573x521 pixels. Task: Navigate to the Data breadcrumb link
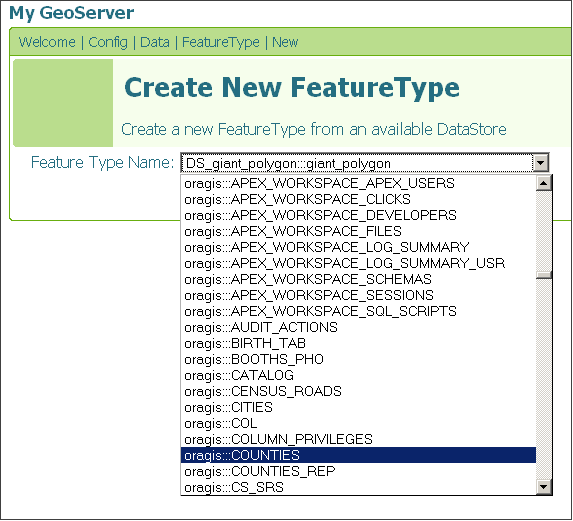[155, 42]
